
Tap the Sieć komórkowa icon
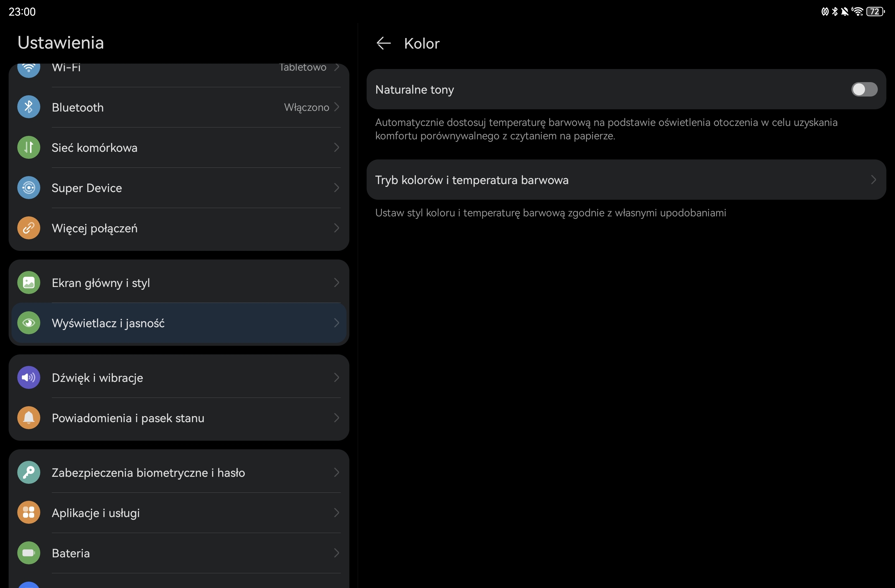pyautogui.click(x=28, y=147)
